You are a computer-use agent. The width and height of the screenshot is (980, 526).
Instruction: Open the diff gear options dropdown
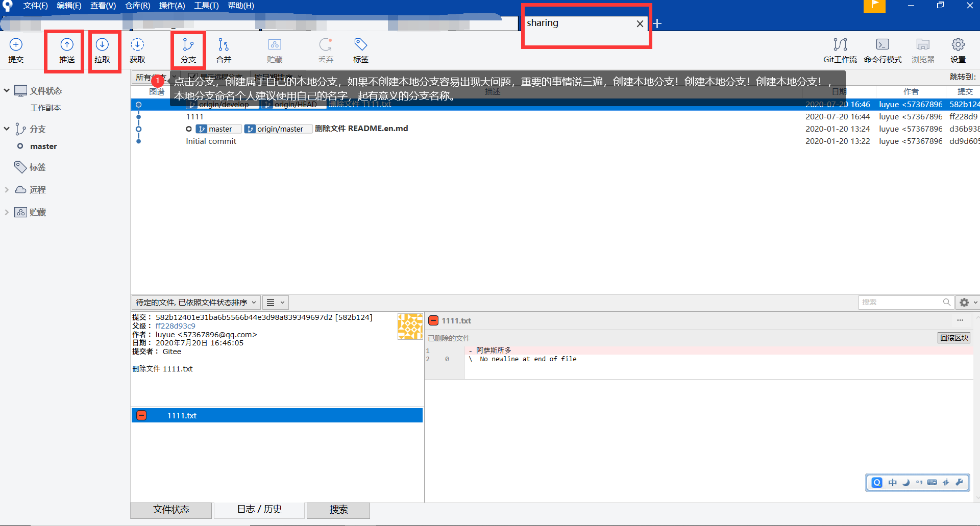click(x=968, y=302)
